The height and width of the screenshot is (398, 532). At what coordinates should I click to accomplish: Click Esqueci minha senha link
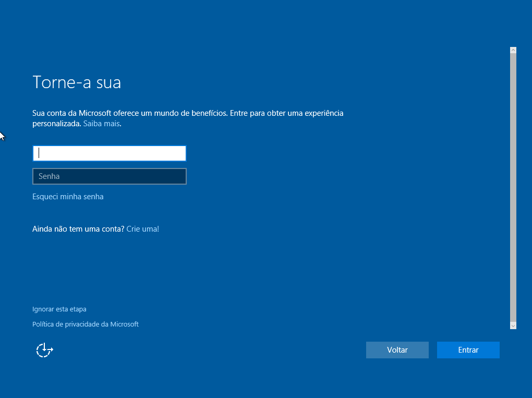68,197
